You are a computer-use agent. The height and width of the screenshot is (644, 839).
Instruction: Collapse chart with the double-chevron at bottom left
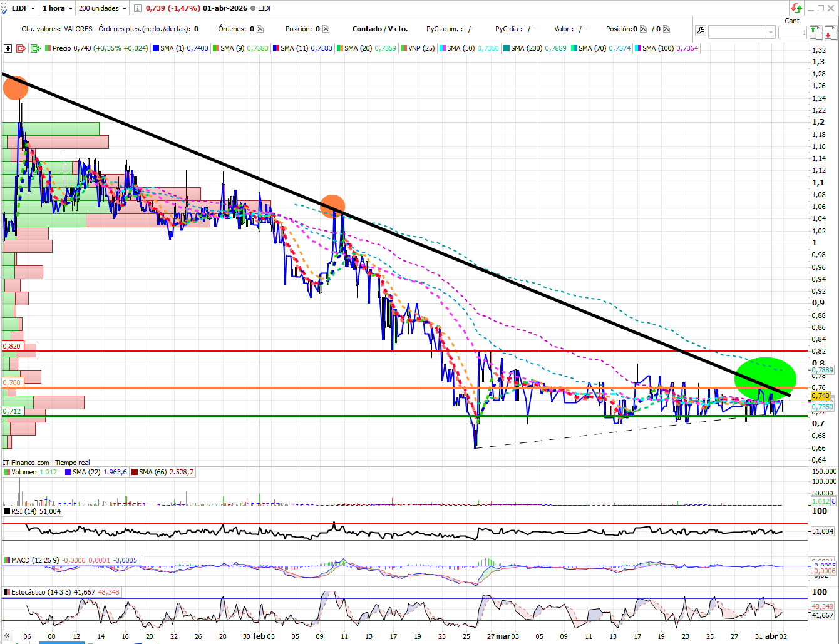(7, 636)
